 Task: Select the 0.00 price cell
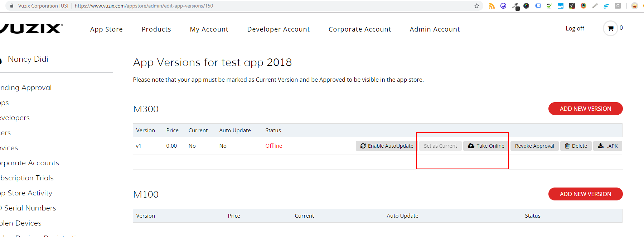171,146
